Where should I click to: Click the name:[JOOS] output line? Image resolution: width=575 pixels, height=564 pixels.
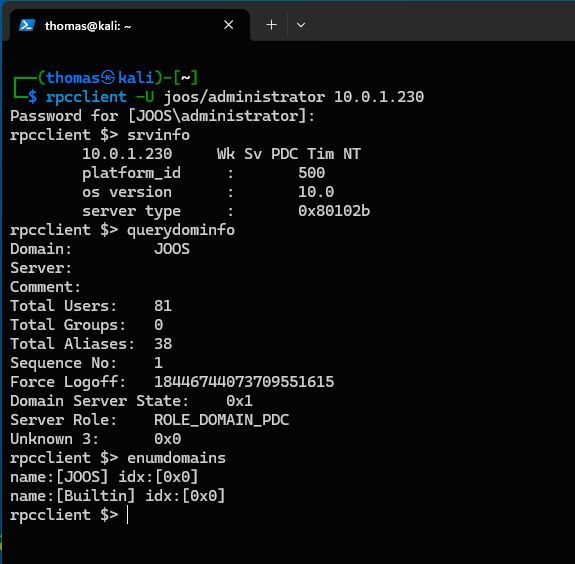coord(104,477)
